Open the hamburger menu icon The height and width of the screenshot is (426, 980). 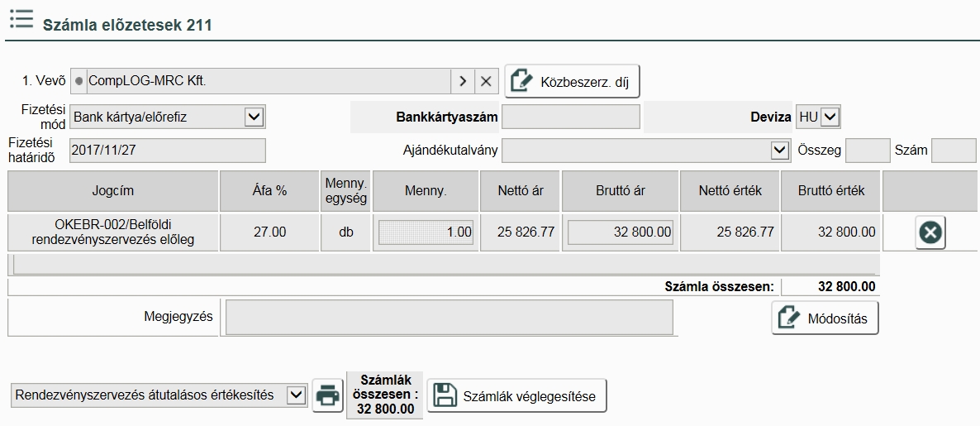(21, 20)
